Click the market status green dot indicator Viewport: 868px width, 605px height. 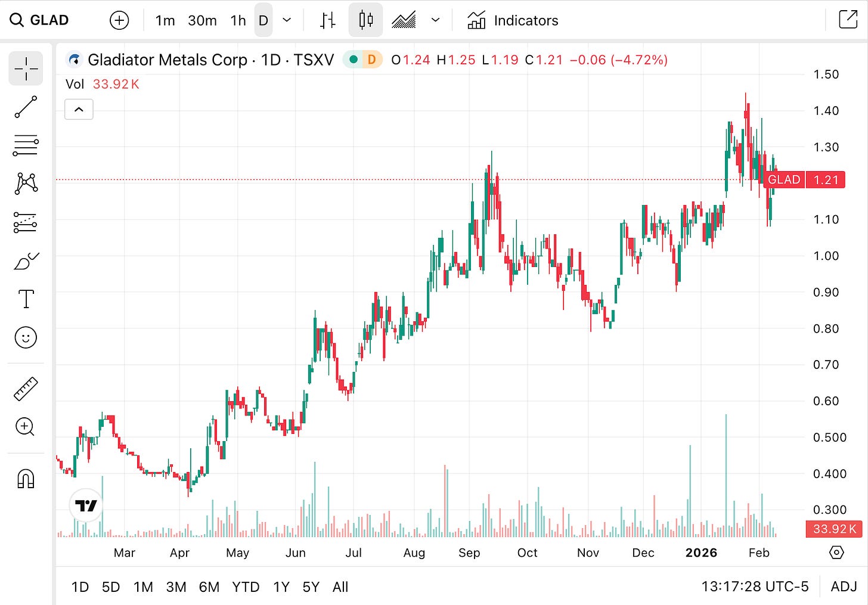coord(354,60)
